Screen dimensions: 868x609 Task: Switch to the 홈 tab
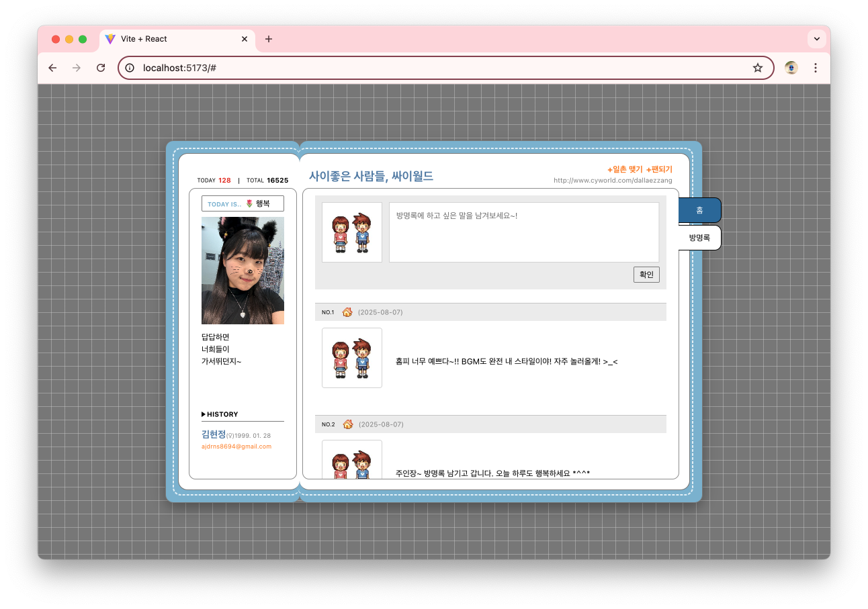point(699,210)
